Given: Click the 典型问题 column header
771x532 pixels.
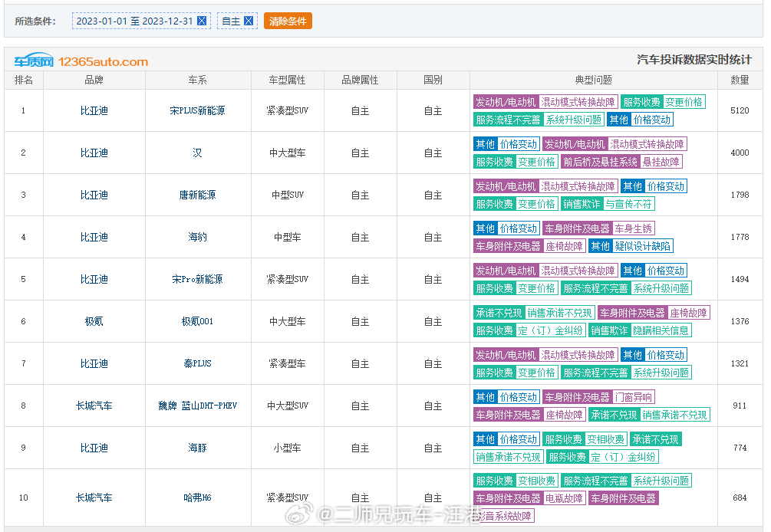Looking at the screenshot, I should pyautogui.click(x=594, y=80).
